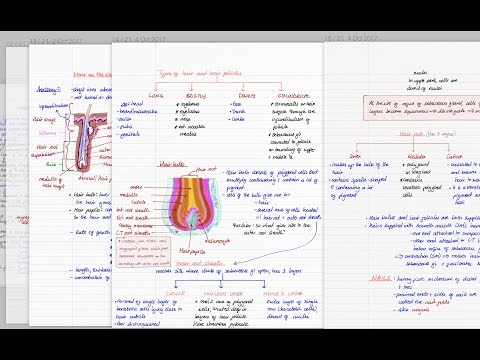Click the 'HENLE'S LAYER' column heading

282,294
